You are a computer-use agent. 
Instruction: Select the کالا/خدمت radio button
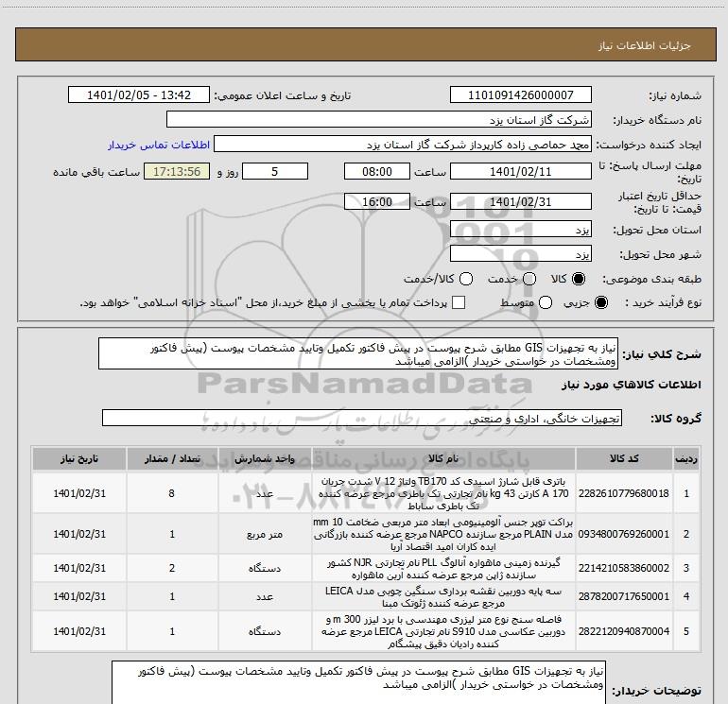[x=466, y=279]
